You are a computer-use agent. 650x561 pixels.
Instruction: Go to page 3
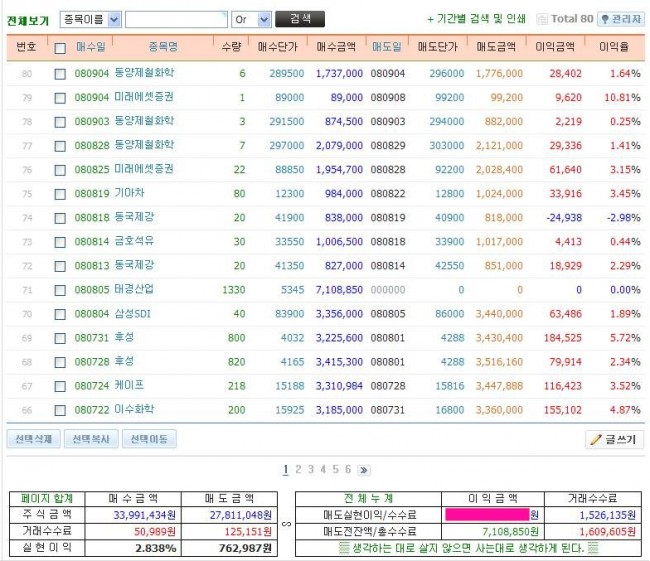[310, 469]
